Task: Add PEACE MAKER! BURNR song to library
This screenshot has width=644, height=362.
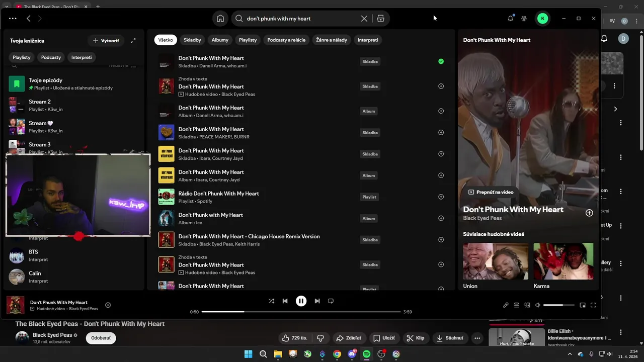Action: [441, 133]
